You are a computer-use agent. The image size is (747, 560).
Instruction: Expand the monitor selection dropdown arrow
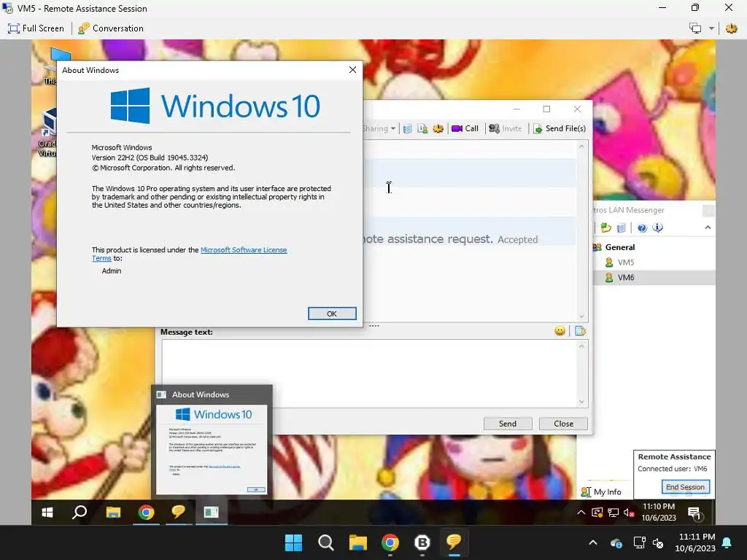[711, 28]
